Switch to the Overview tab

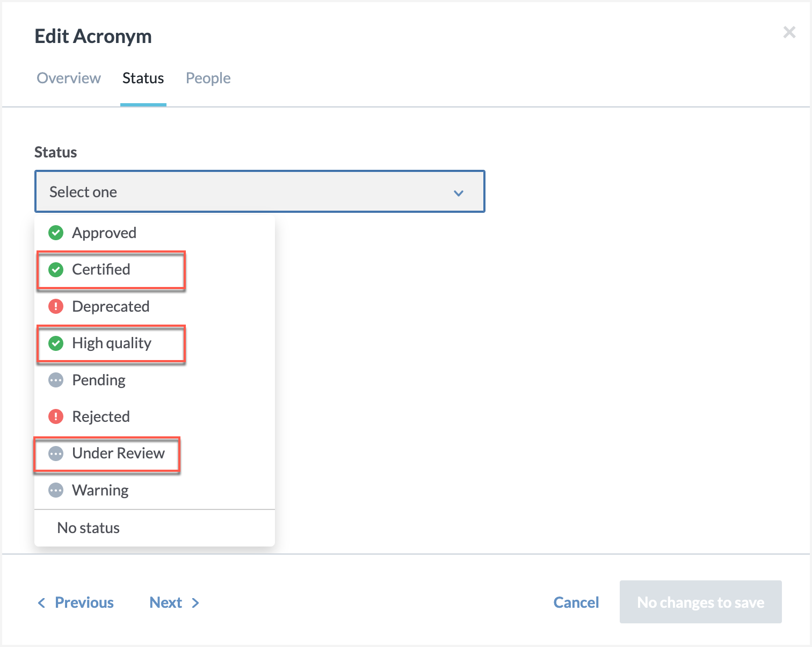click(x=69, y=78)
